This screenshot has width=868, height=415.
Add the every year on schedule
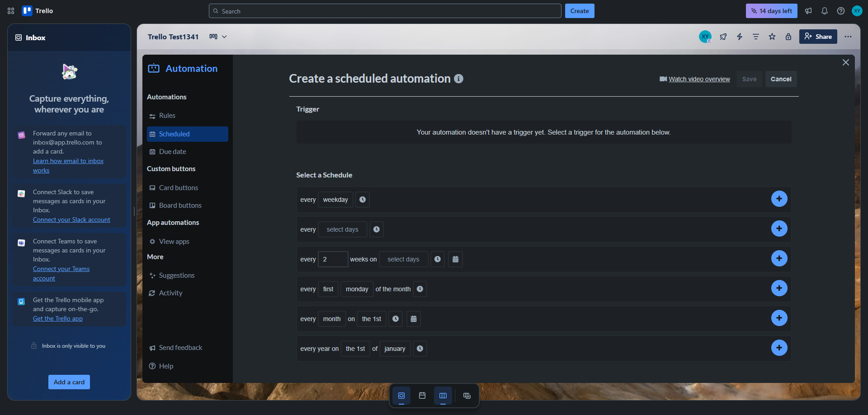point(779,348)
